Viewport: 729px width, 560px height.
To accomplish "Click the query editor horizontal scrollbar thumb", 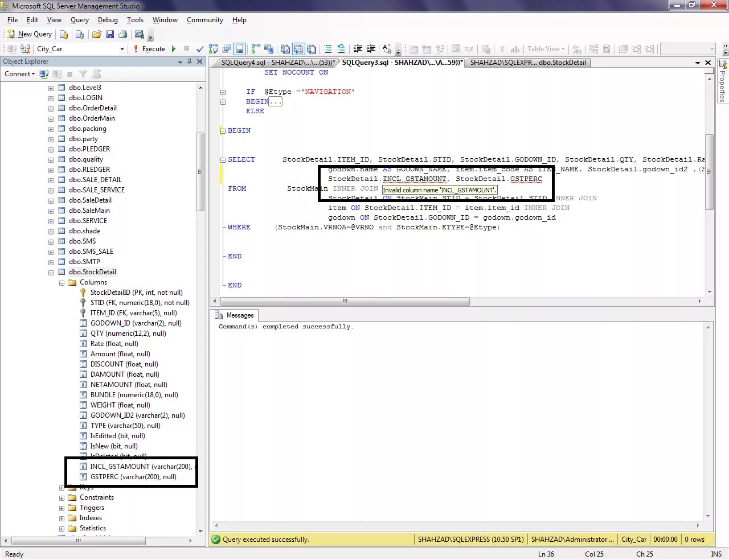I will (345, 301).
